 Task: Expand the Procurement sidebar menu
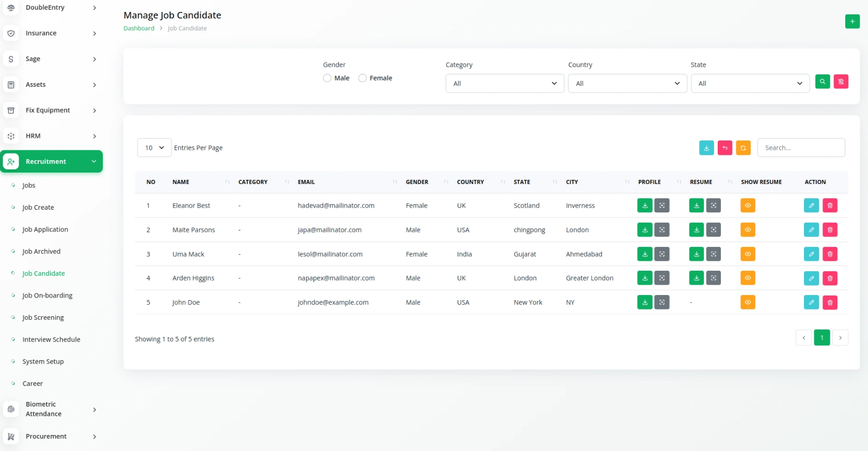point(52,437)
